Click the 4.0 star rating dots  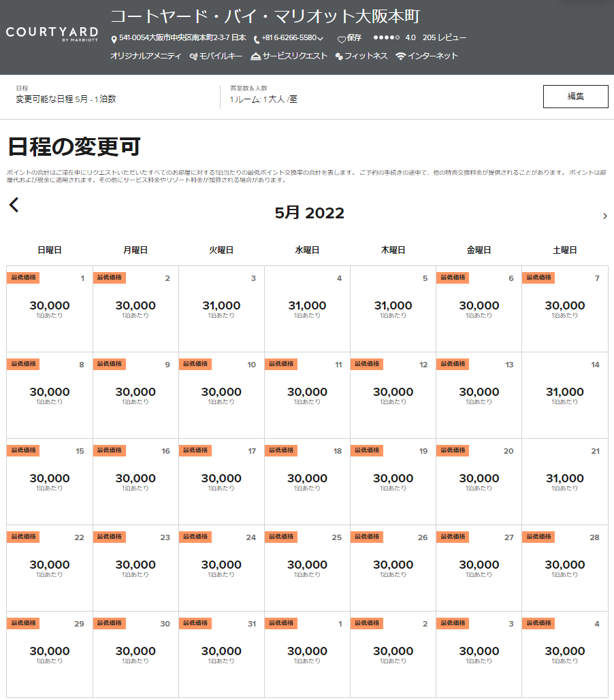coord(386,38)
